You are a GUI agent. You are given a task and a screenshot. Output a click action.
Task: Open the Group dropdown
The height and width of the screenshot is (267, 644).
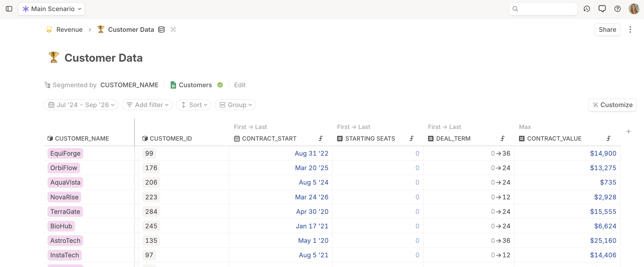(x=236, y=105)
